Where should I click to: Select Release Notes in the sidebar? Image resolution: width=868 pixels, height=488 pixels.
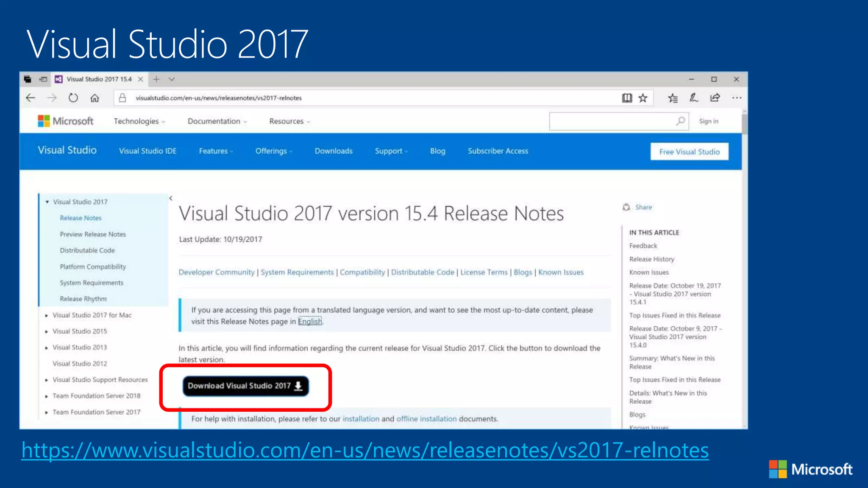pos(81,218)
